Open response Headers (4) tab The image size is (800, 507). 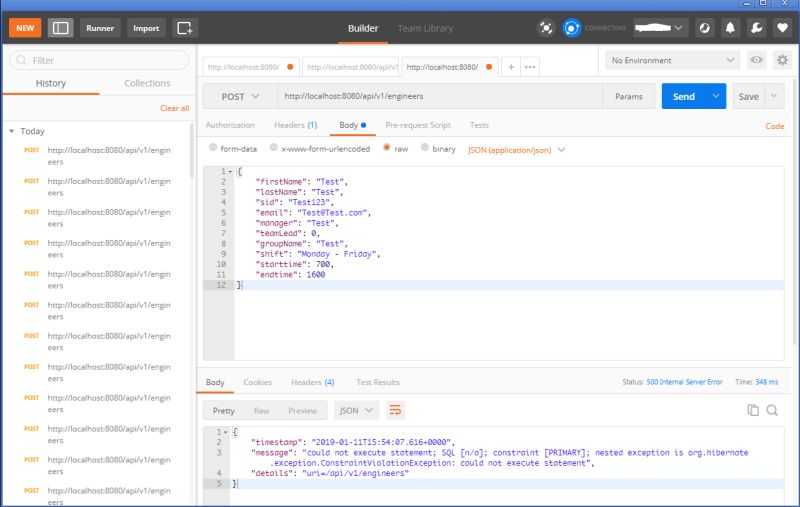pos(312,382)
